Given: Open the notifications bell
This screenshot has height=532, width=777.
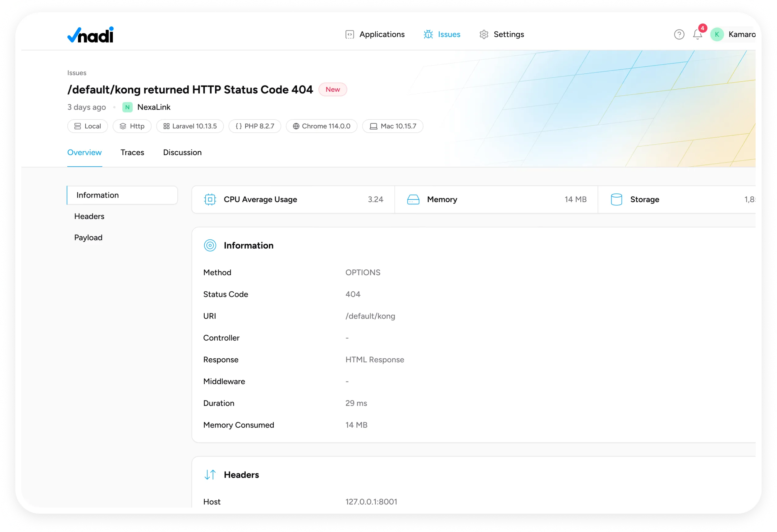Looking at the screenshot, I should coord(697,35).
